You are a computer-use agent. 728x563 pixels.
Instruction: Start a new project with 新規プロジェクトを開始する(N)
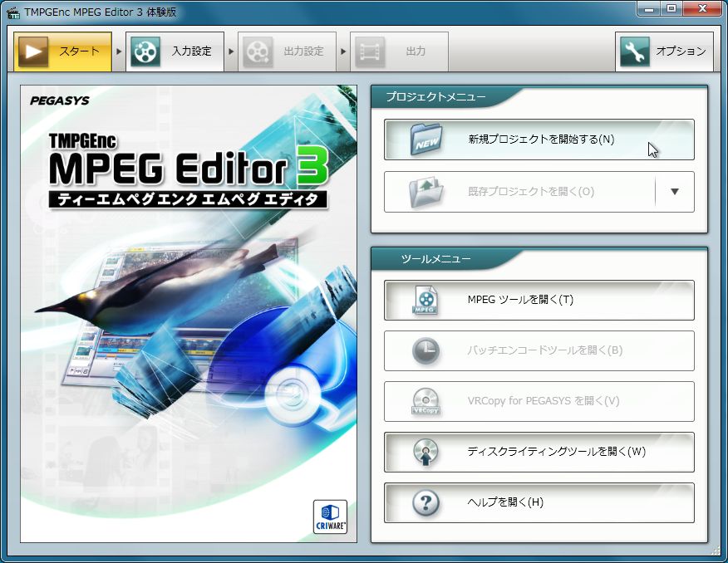539,140
